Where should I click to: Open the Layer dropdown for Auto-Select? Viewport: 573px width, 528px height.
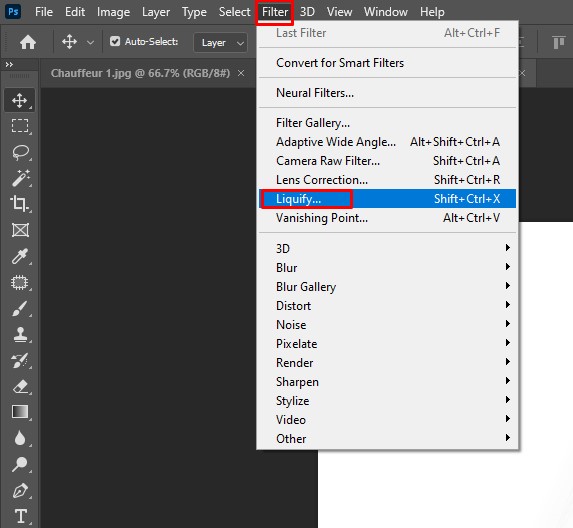tap(220, 42)
